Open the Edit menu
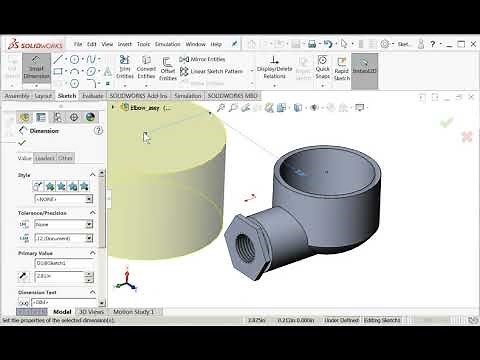480x360 pixels. coord(92,44)
